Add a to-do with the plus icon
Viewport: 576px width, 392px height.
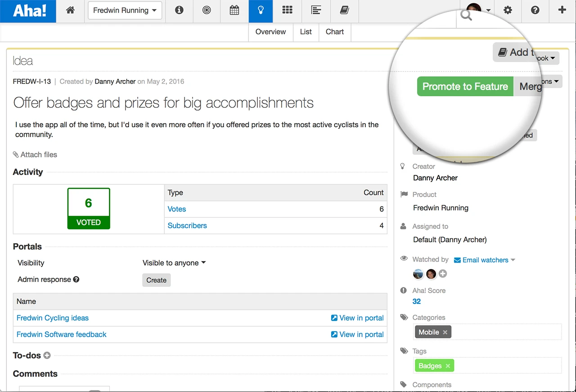coord(47,356)
